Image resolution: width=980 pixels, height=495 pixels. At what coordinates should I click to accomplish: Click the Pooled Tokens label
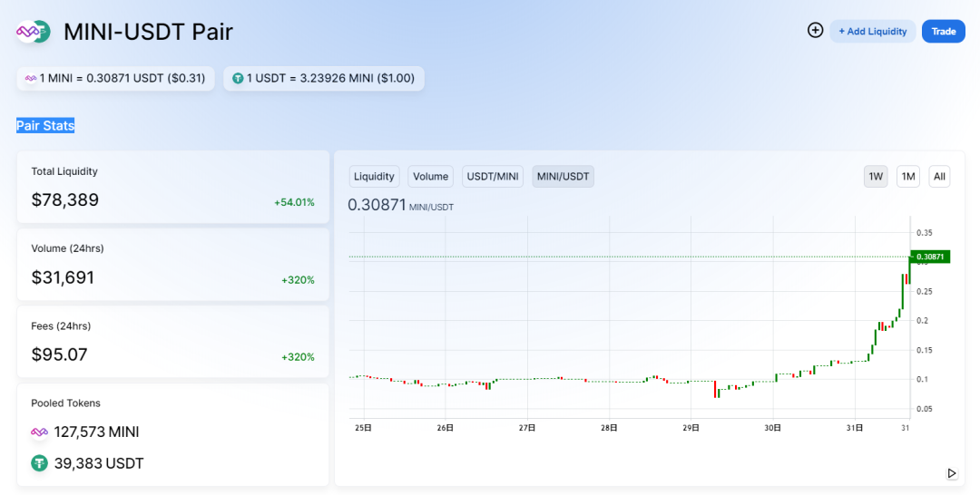(65, 403)
